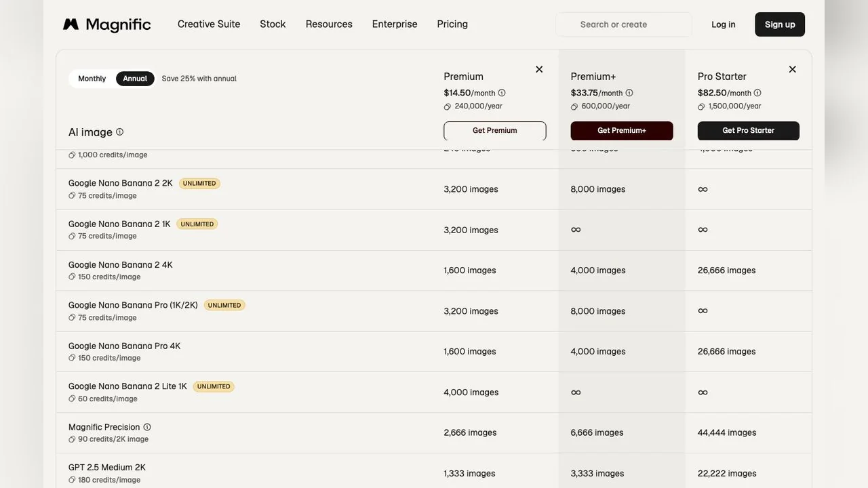Click the Magnific logo
The width and height of the screenshot is (868, 488).
tap(107, 24)
